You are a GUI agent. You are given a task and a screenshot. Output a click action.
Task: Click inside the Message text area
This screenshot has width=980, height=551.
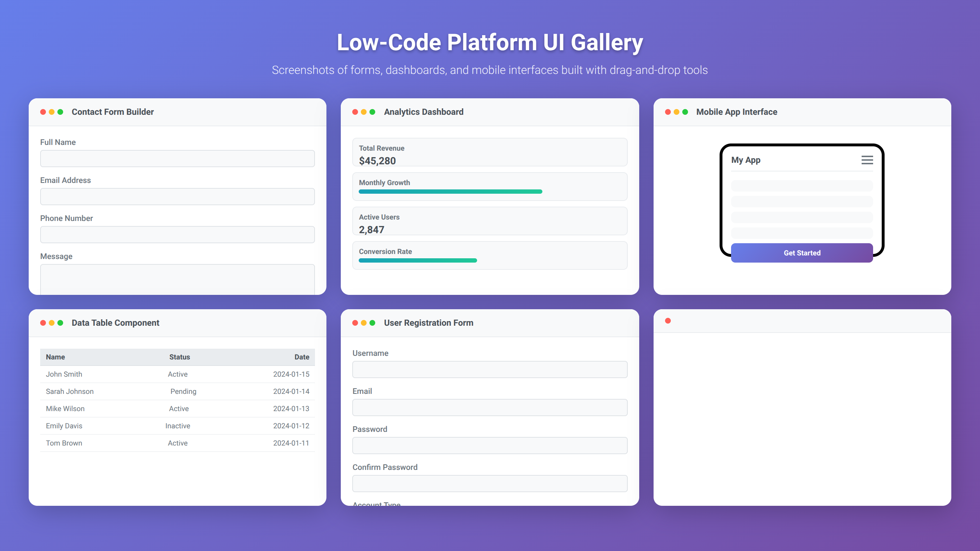tap(177, 279)
